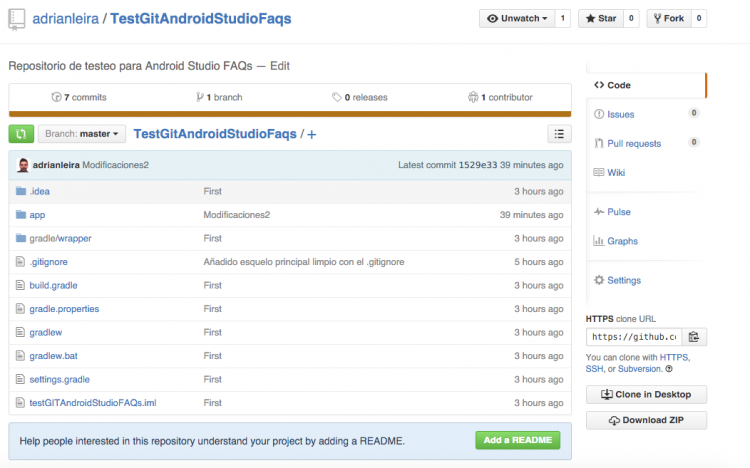
Task: Open the adrianleira user profile link in header
Action: pos(66,19)
